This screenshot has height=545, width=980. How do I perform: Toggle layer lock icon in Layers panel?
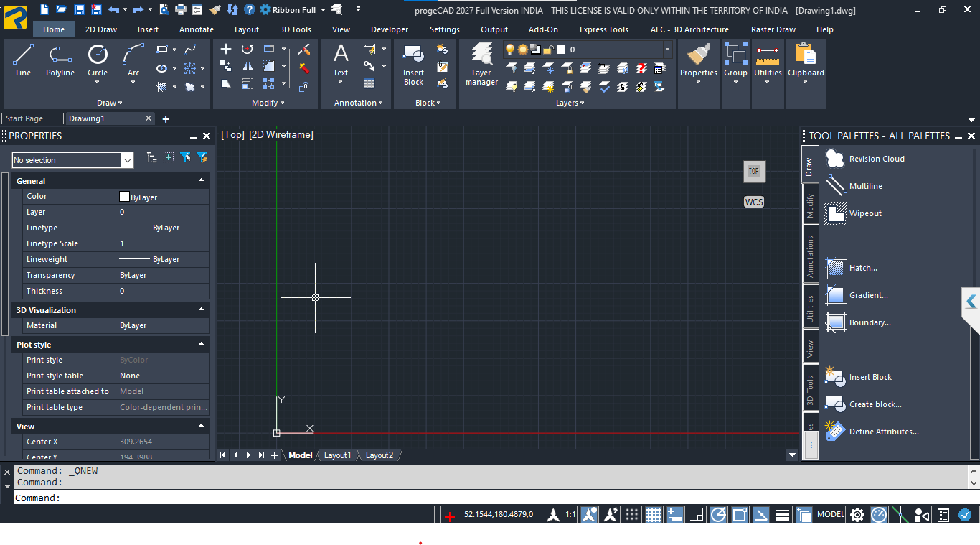pyautogui.click(x=547, y=50)
